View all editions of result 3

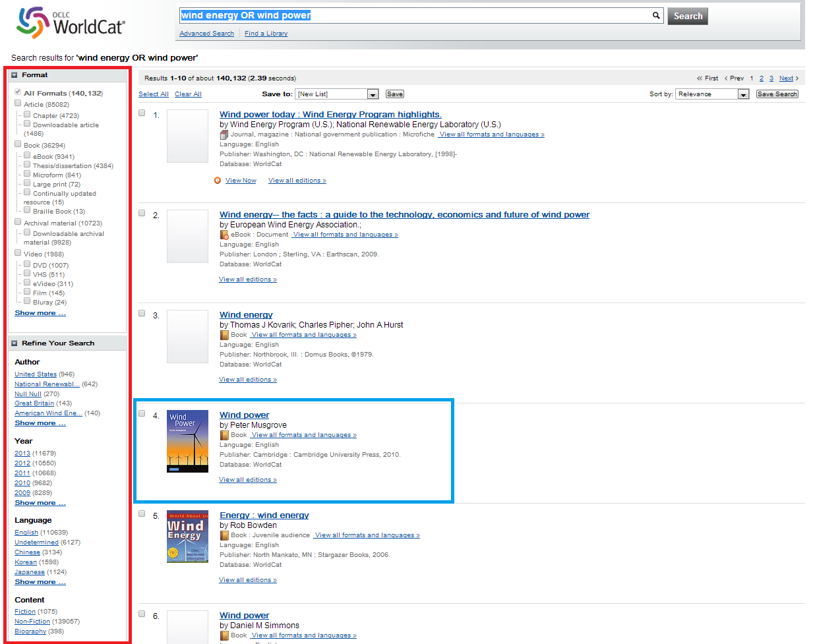coord(248,380)
